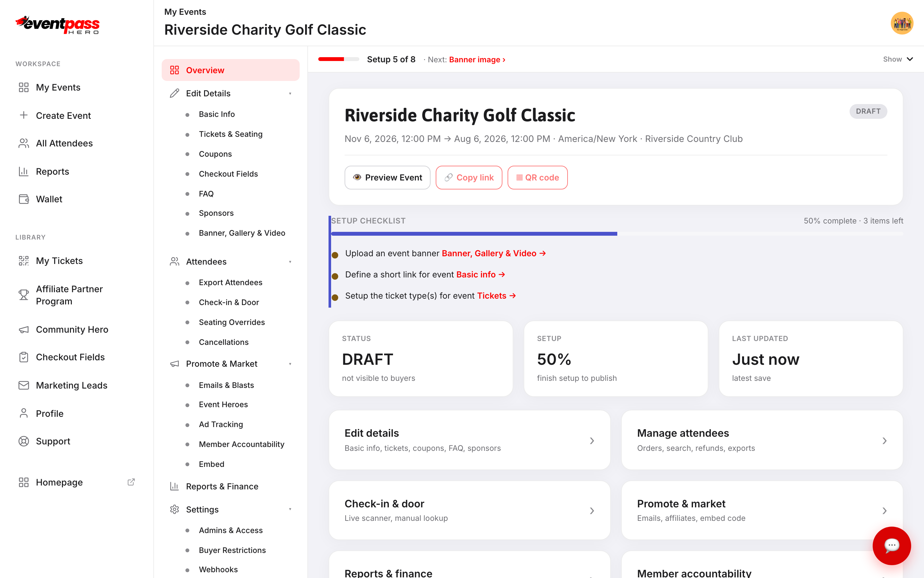
Task: Click the Homepage external link icon
Action: (x=131, y=482)
